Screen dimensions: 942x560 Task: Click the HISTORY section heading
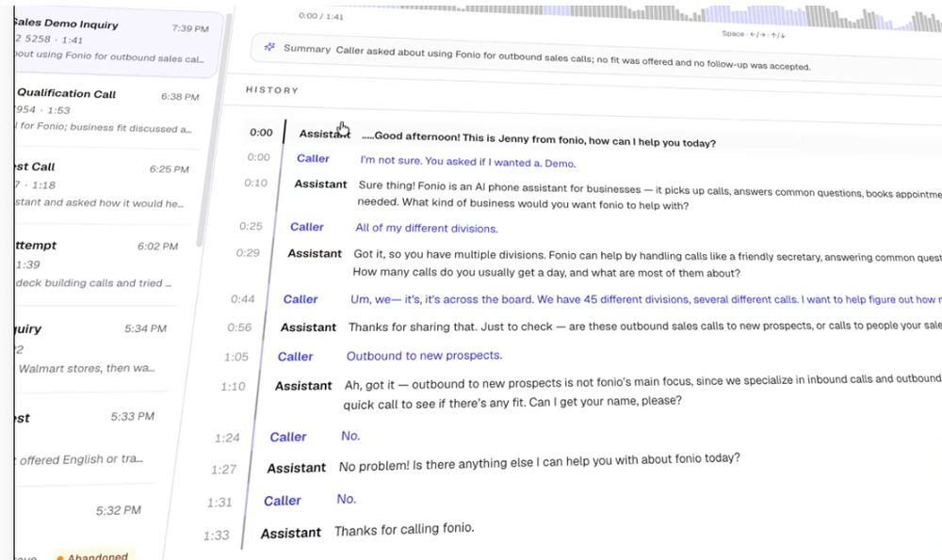[272, 90]
